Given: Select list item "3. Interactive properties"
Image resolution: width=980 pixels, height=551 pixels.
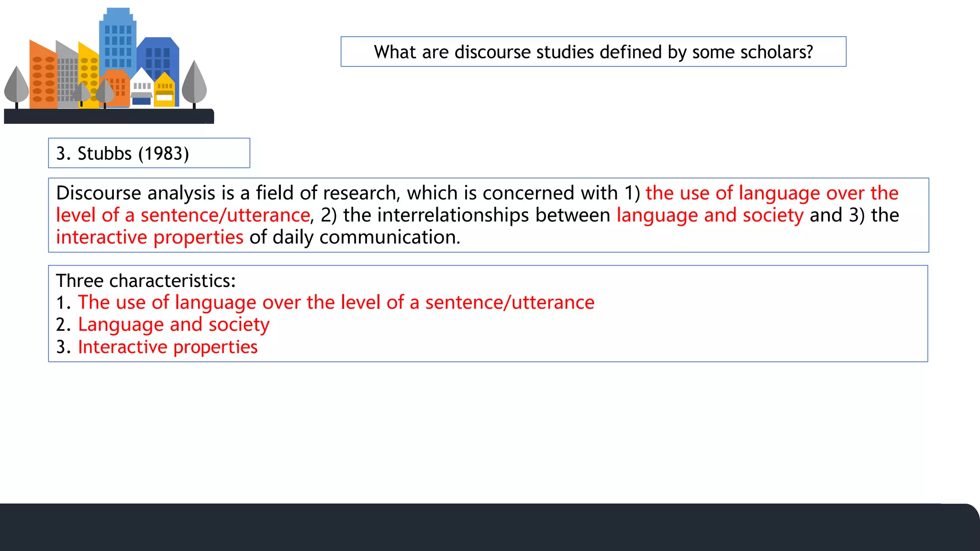Looking at the screenshot, I should pyautogui.click(x=157, y=347).
